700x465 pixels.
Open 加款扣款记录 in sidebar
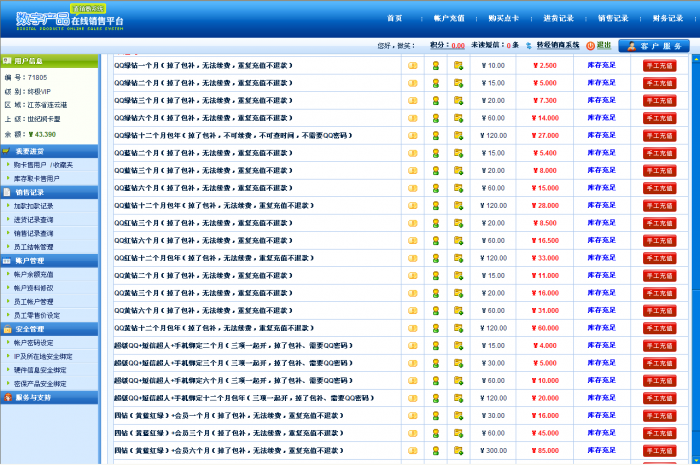coord(33,206)
